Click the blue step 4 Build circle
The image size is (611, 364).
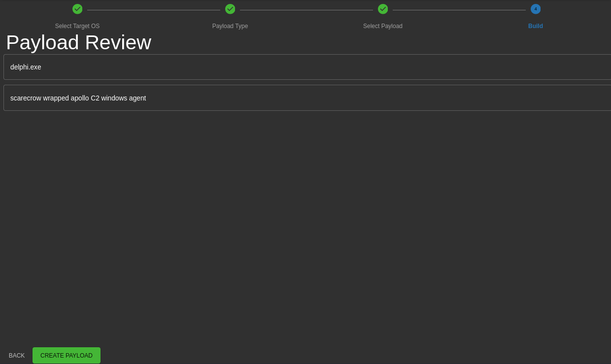point(536,9)
